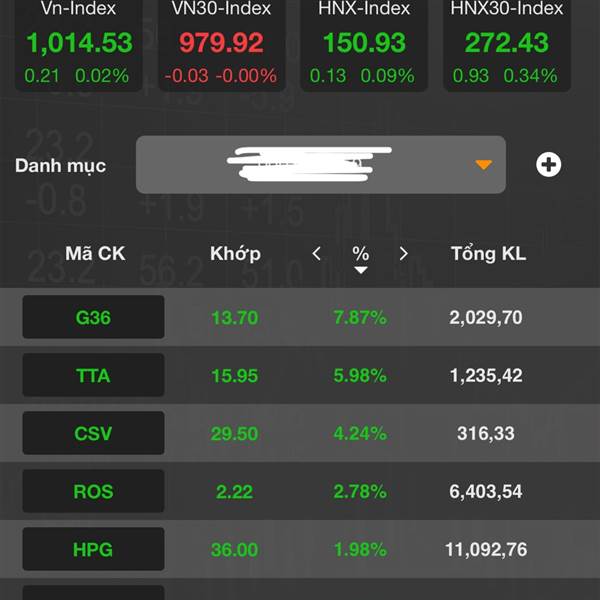This screenshot has height=600, width=600.
Task: Tap the plus icon to add watchlist
Action: click(x=548, y=165)
